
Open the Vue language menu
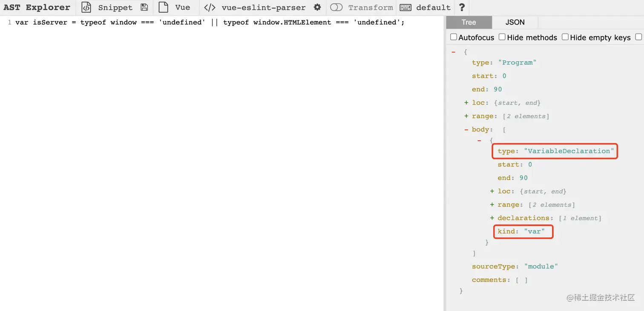point(183,8)
